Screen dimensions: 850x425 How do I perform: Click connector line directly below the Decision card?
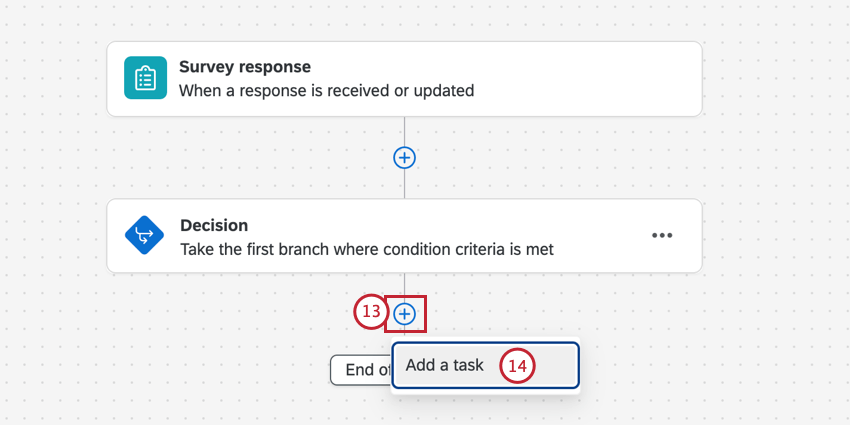click(x=404, y=285)
